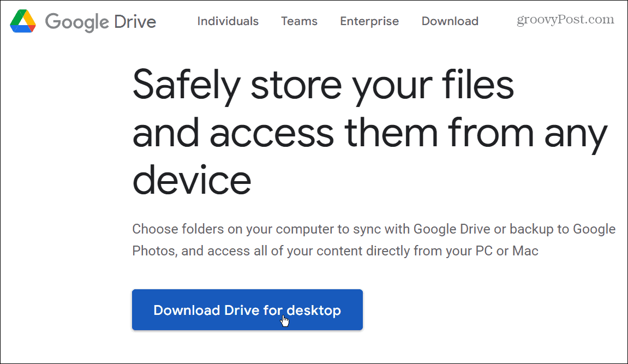628x364 pixels.
Task: Select Download from the navigation bar
Action: coord(450,21)
